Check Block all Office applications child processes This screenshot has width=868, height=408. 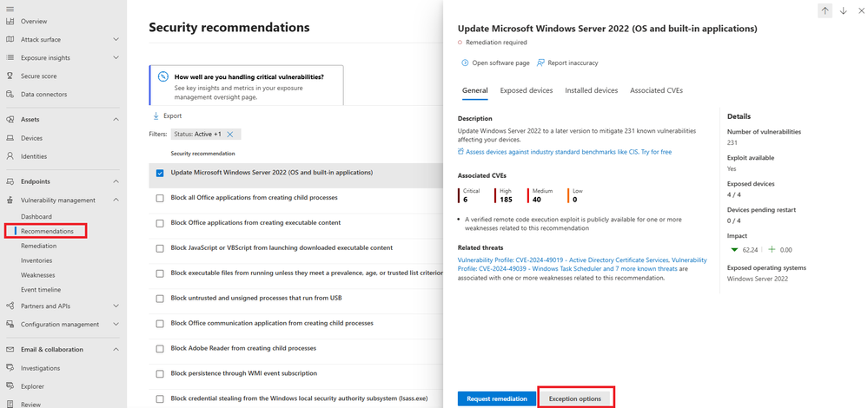pyautogui.click(x=160, y=198)
